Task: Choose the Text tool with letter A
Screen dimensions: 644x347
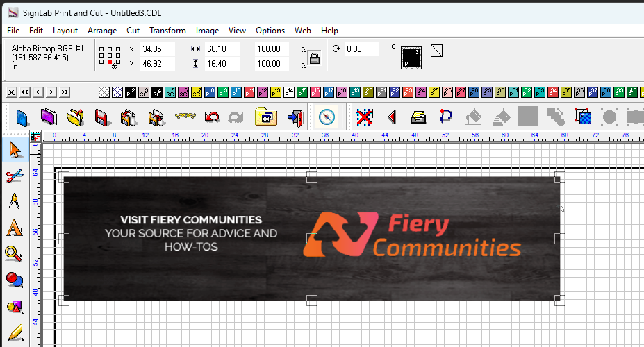Action: point(13,228)
